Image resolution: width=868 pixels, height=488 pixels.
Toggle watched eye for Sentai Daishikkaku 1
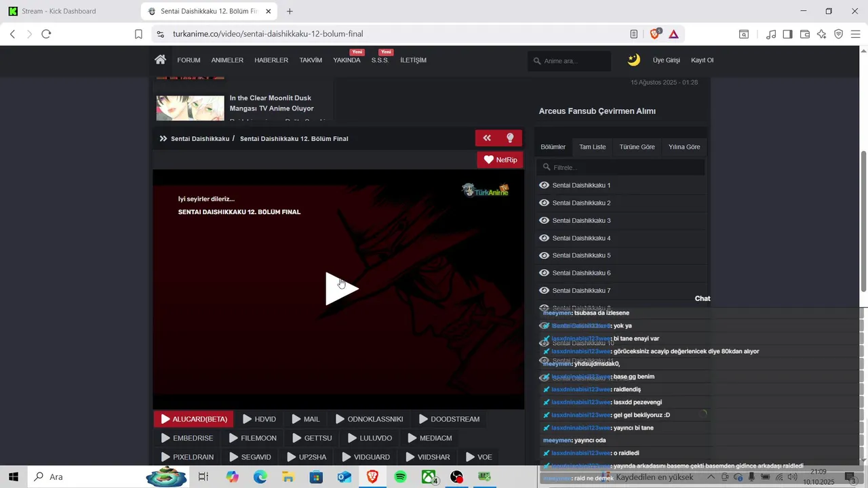pos(544,185)
